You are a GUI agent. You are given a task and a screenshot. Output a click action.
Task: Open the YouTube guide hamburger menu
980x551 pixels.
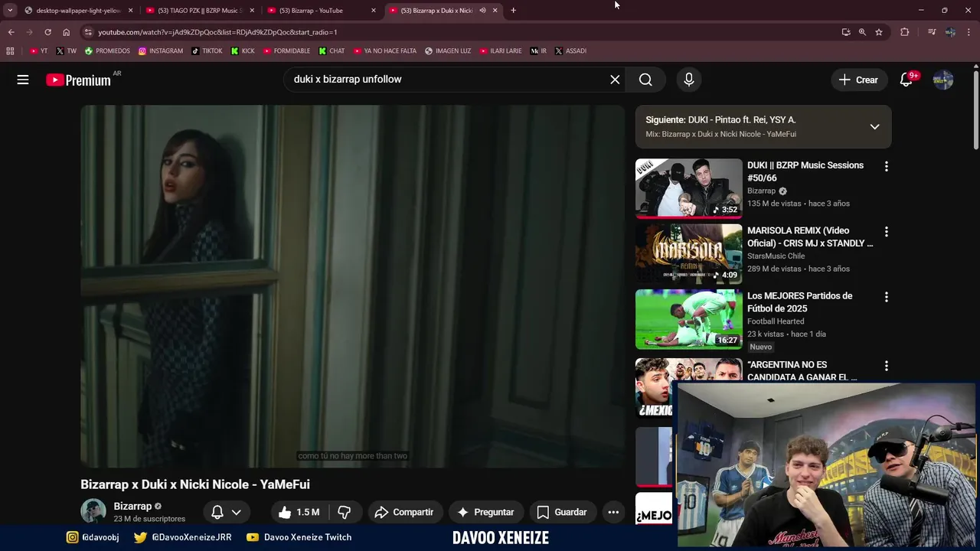coord(23,80)
